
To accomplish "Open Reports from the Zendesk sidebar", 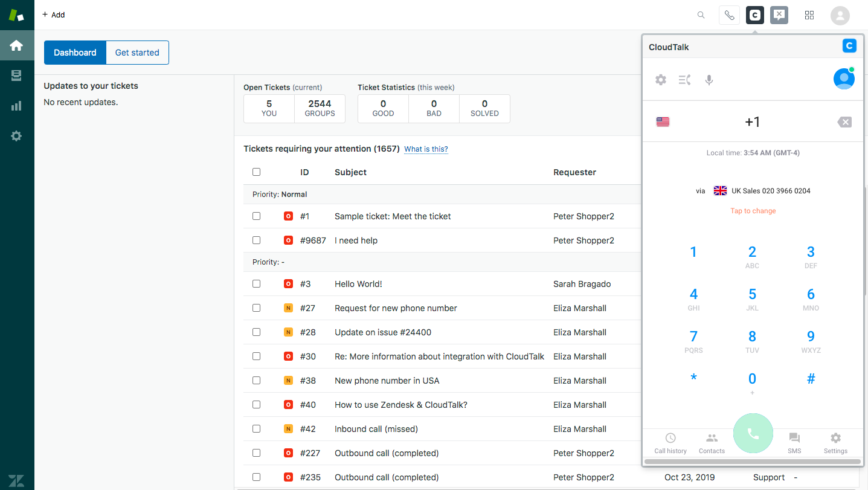I will tap(16, 106).
